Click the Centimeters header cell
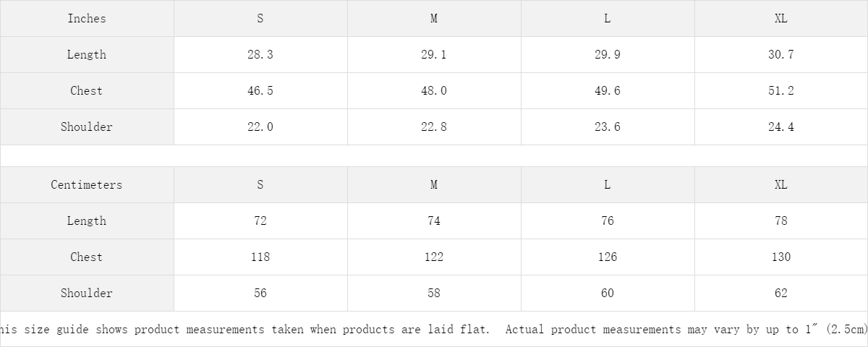 pyautogui.click(x=87, y=185)
